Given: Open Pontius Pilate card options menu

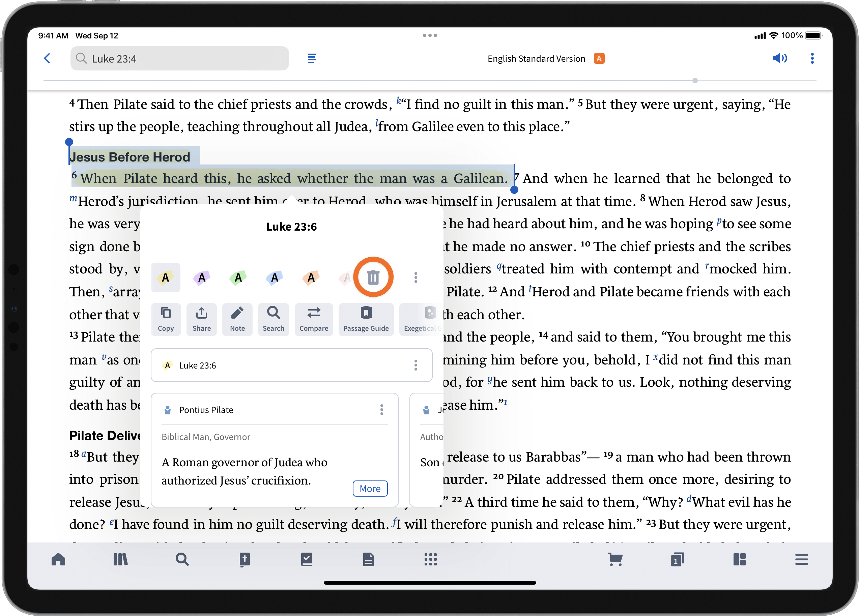Looking at the screenshot, I should [381, 410].
